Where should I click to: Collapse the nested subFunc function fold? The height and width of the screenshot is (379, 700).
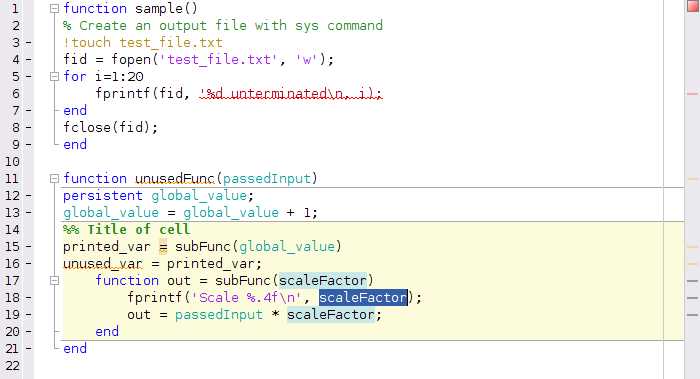[54, 280]
